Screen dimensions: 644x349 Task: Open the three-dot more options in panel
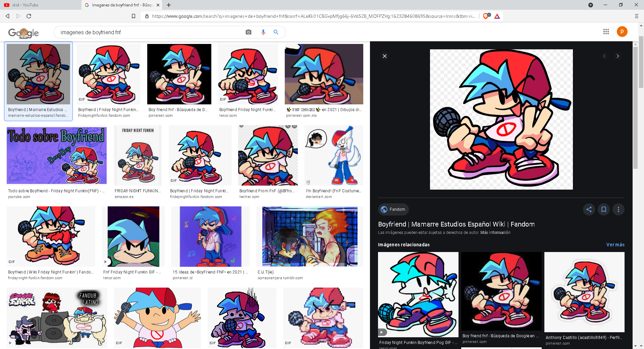[x=619, y=209]
